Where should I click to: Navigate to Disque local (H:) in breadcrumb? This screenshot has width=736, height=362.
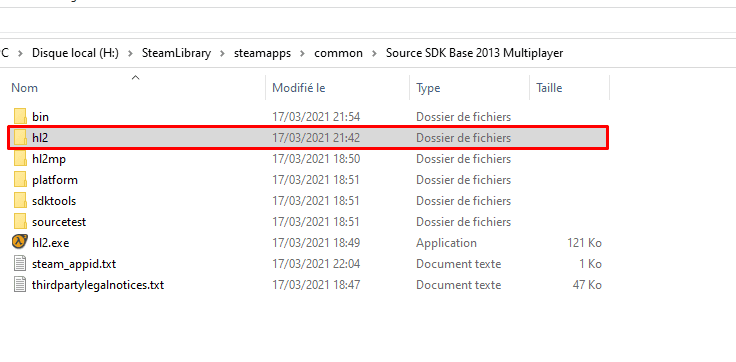point(75,53)
